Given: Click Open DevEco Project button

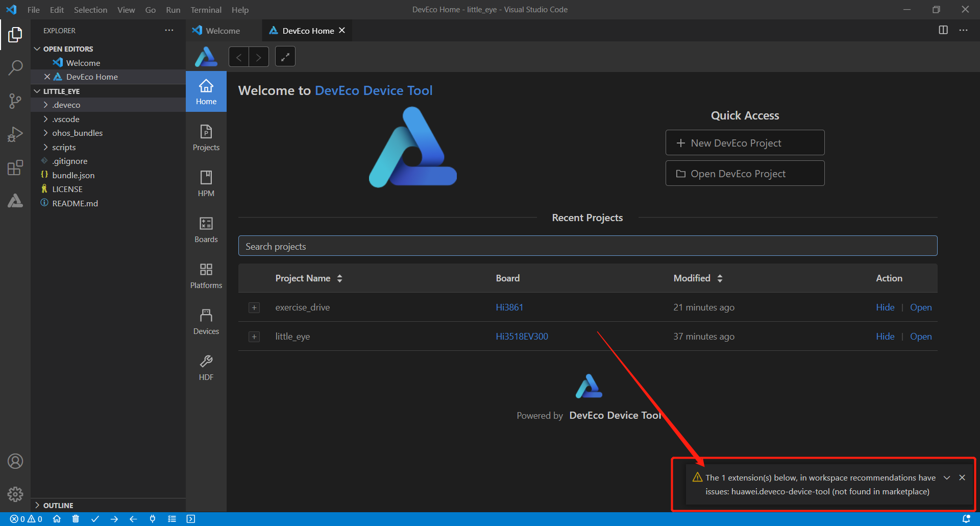Looking at the screenshot, I should (745, 174).
